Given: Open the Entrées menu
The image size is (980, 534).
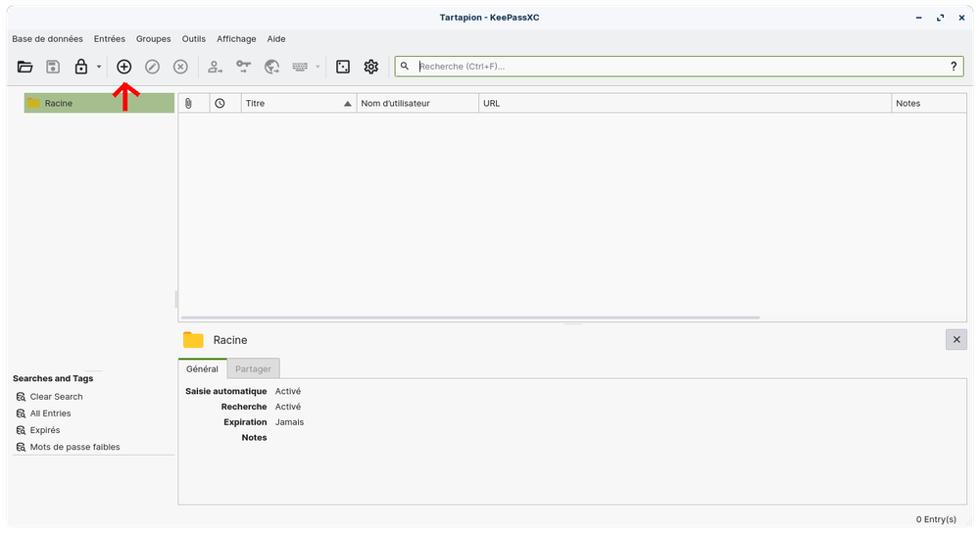Looking at the screenshot, I should (109, 39).
